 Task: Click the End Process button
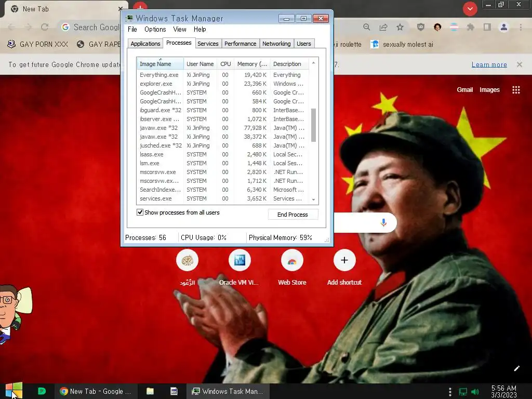pos(293,215)
